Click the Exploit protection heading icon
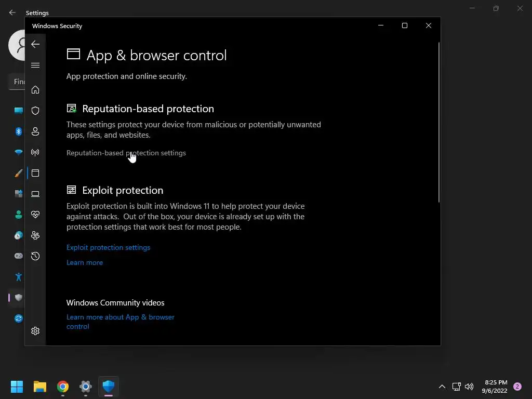The height and width of the screenshot is (399, 532). (71, 190)
